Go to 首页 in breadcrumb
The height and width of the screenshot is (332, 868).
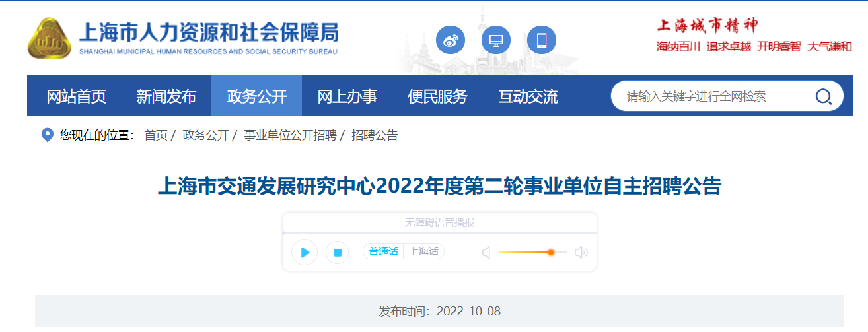click(x=156, y=135)
